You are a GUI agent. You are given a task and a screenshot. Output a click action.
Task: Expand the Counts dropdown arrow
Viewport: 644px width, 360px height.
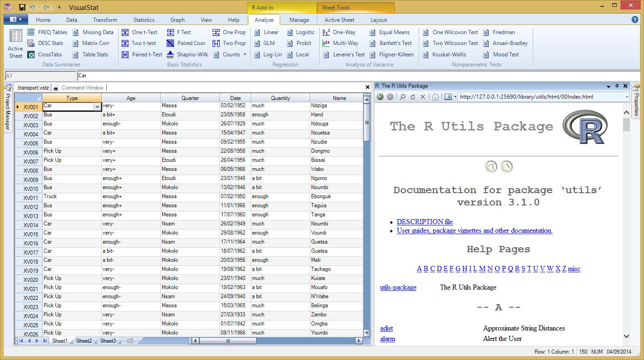click(245, 55)
